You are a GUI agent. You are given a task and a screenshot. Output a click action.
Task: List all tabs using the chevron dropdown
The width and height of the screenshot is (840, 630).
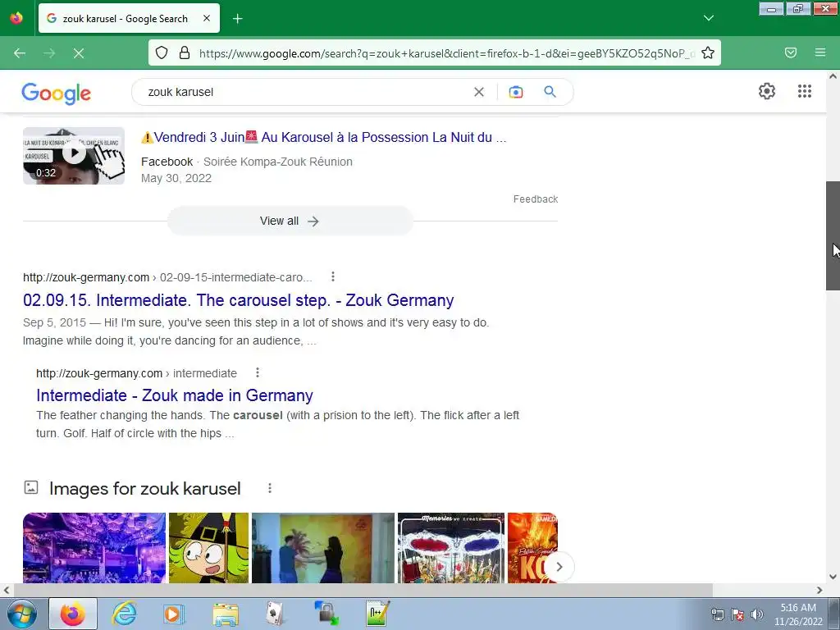click(709, 18)
